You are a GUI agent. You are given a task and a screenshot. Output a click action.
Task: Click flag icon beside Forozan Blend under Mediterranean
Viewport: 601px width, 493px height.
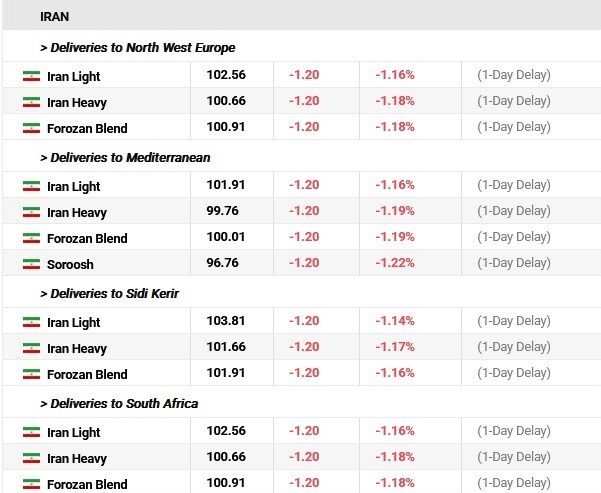31,238
